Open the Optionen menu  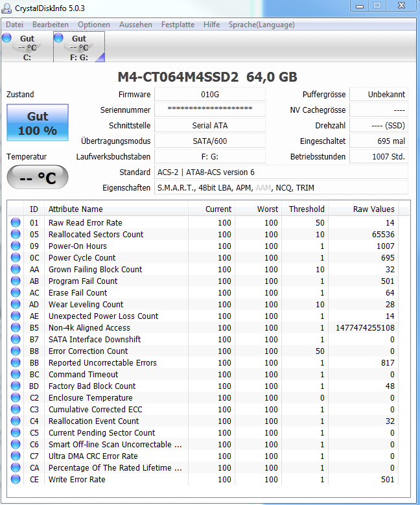tap(94, 25)
